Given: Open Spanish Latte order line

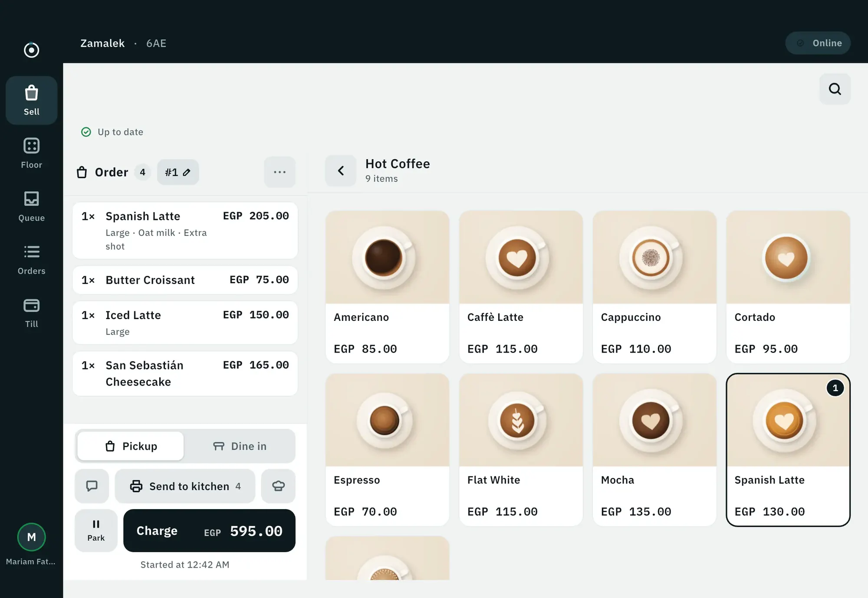Looking at the screenshot, I should [x=185, y=231].
